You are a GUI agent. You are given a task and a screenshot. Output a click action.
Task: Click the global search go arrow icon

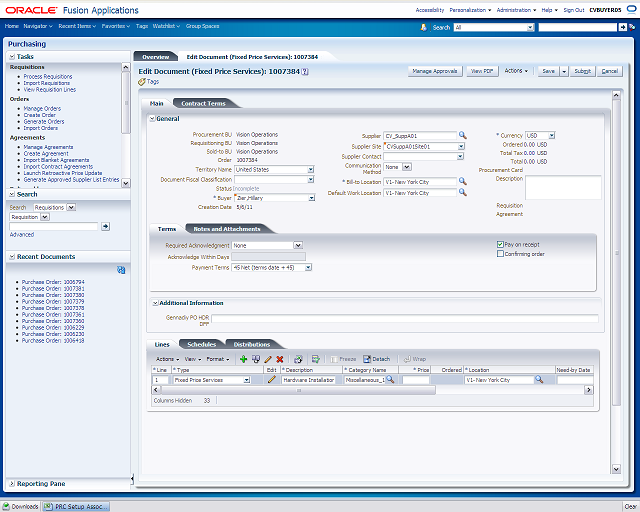(x=622, y=27)
